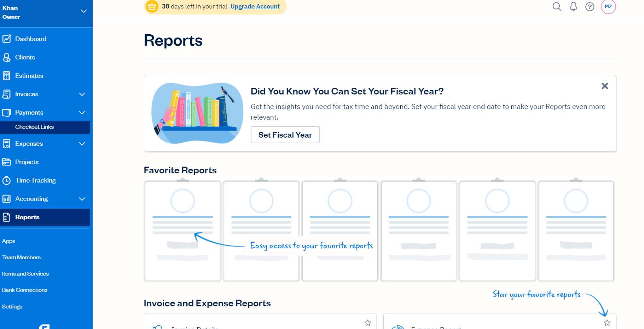Open the MZ profile avatar
This screenshot has width=644, height=329.
[608, 6]
